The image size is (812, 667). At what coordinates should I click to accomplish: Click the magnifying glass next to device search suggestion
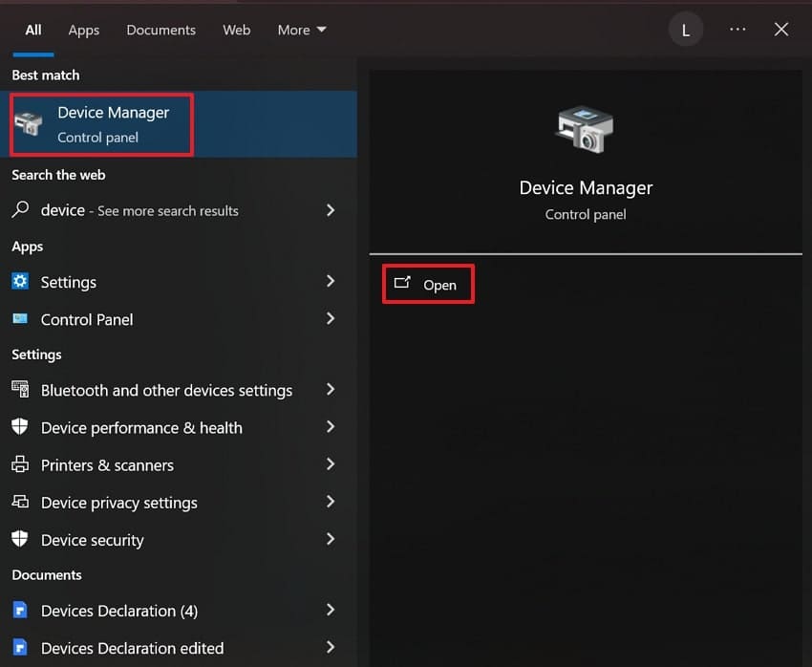(20, 210)
